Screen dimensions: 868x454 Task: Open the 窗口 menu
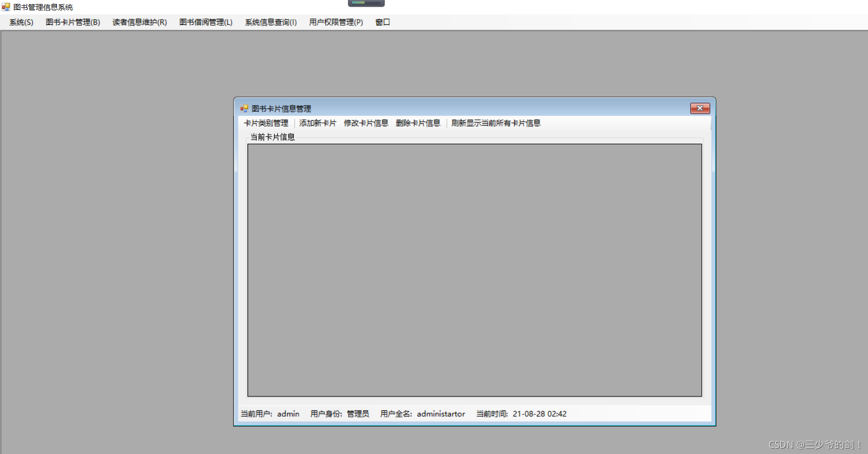(383, 22)
